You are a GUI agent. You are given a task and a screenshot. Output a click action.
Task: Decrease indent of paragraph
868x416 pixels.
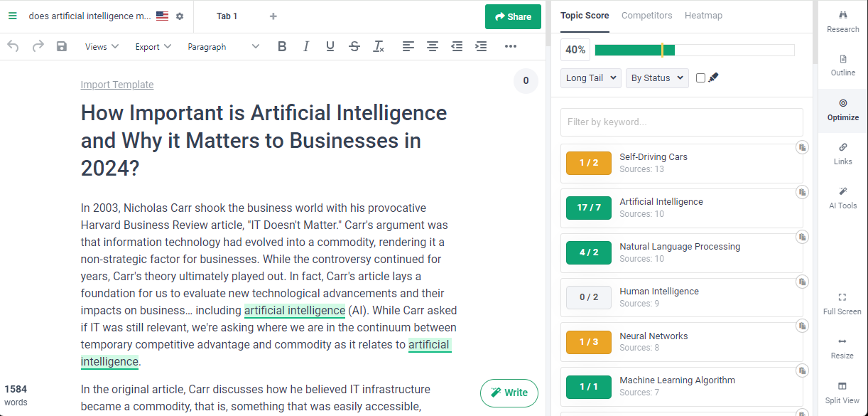coord(457,46)
